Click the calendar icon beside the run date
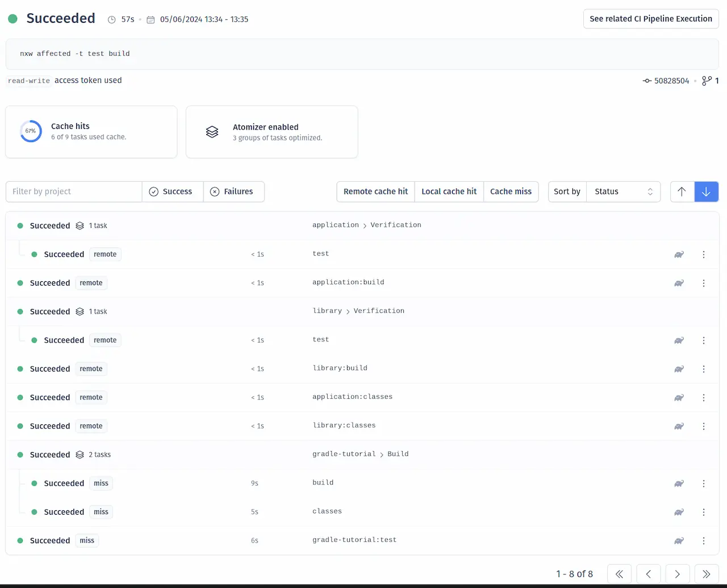The height and width of the screenshot is (588, 727). point(150,19)
